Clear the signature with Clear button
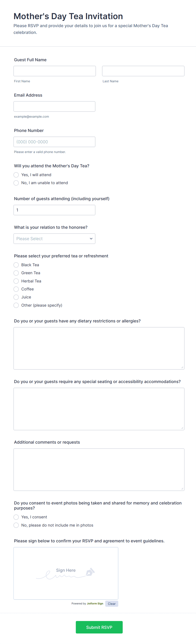Image resolution: width=196 pixels, height=644 pixels. (x=112, y=604)
